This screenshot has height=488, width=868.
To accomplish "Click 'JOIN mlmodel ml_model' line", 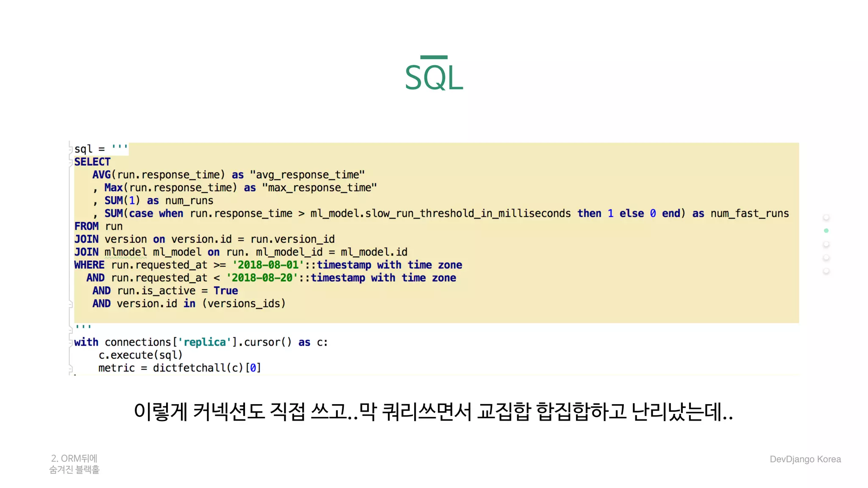I will 241,252.
